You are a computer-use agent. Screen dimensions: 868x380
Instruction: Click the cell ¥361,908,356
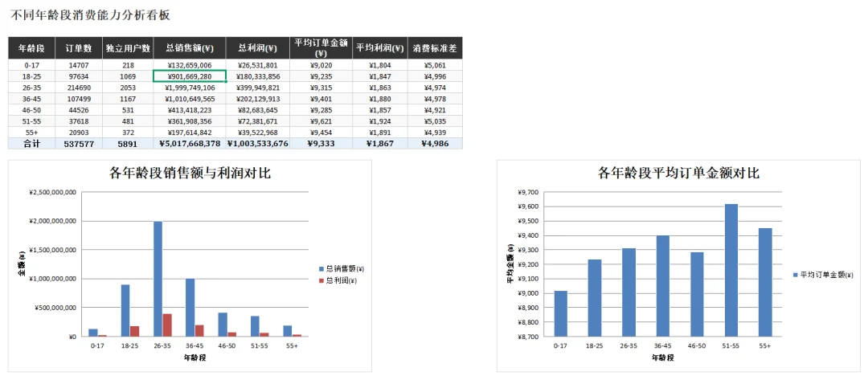190,121
